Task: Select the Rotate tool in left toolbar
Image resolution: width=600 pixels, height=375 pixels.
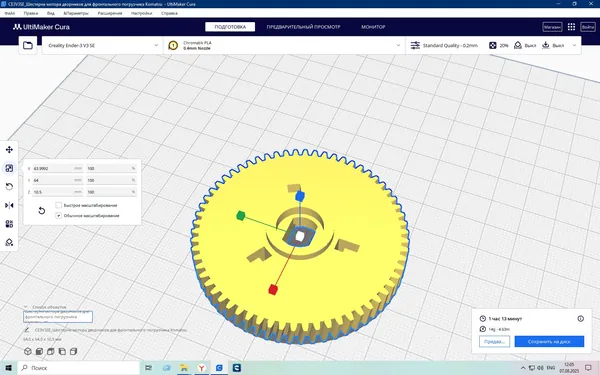Action: 9,187
